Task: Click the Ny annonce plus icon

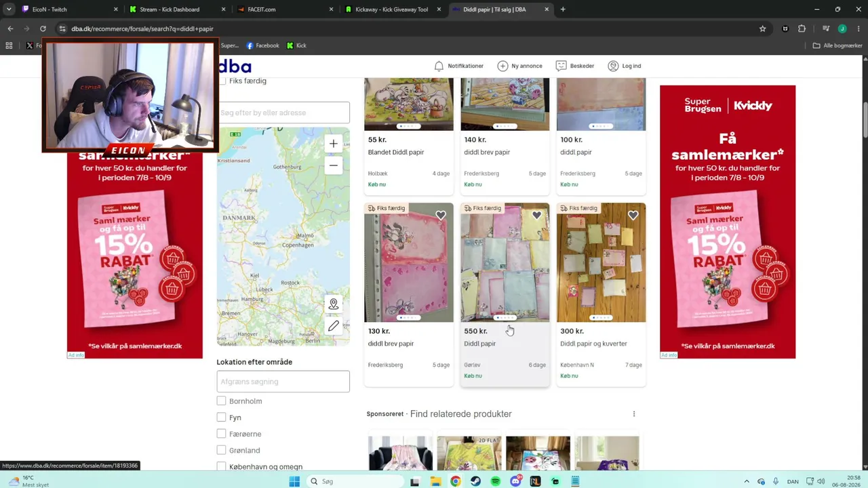Action: (502, 66)
